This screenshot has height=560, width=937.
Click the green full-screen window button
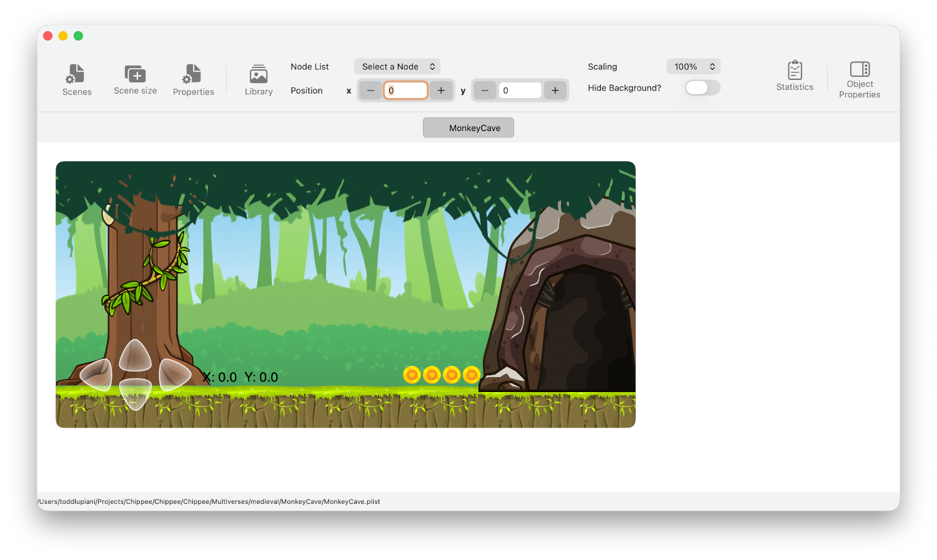click(x=78, y=36)
